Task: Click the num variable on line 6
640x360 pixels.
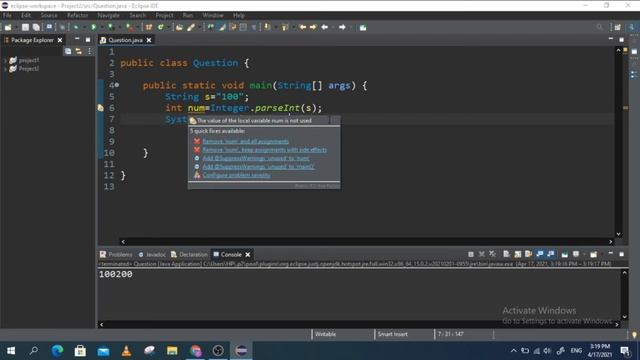Action: coord(196,108)
